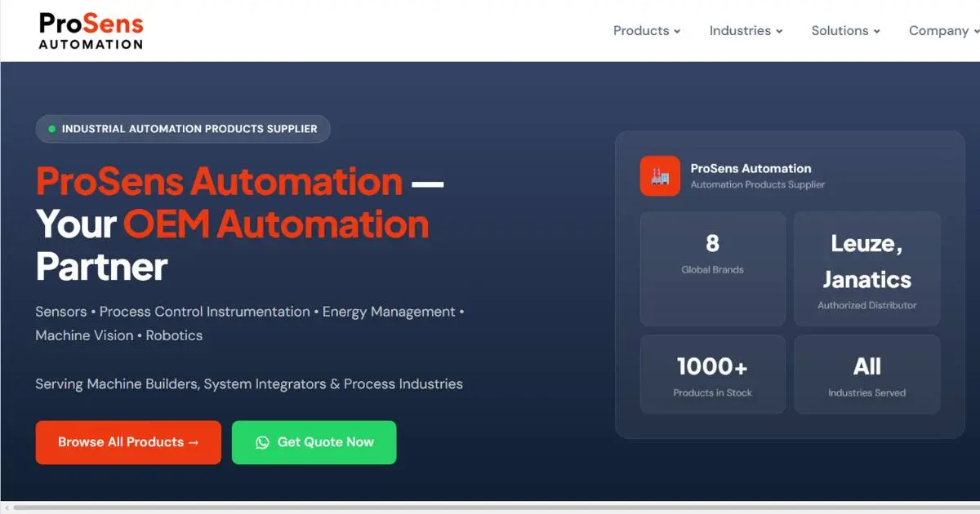Open the Industries menu
Viewport: 980px width, 514px height.
pyautogui.click(x=746, y=31)
